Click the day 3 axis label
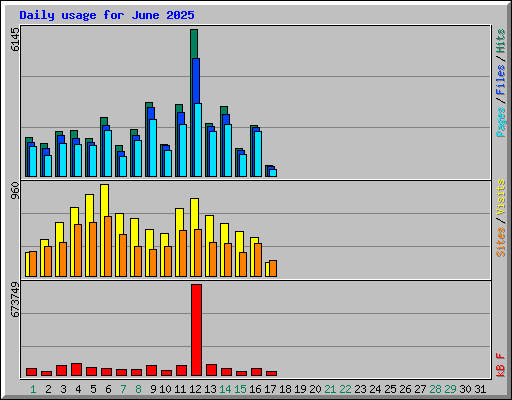 pyautogui.click(x=63, y=389)
